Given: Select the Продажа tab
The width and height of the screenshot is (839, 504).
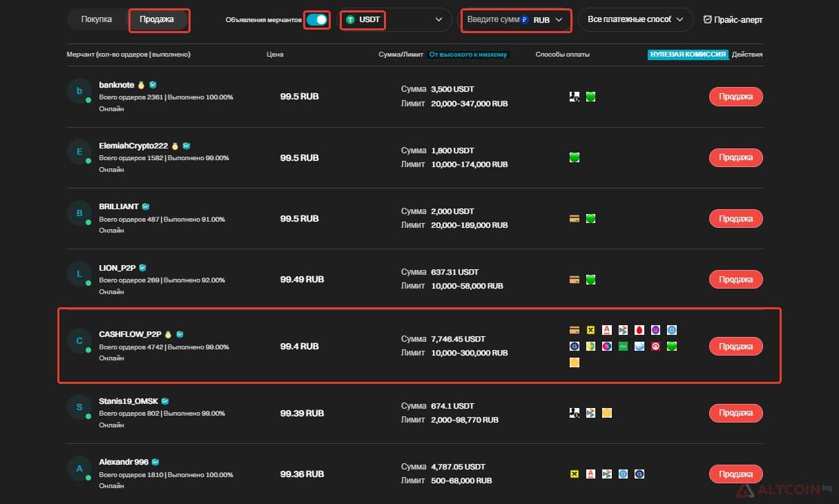Looking at the screenshot, I should [157, 19].
